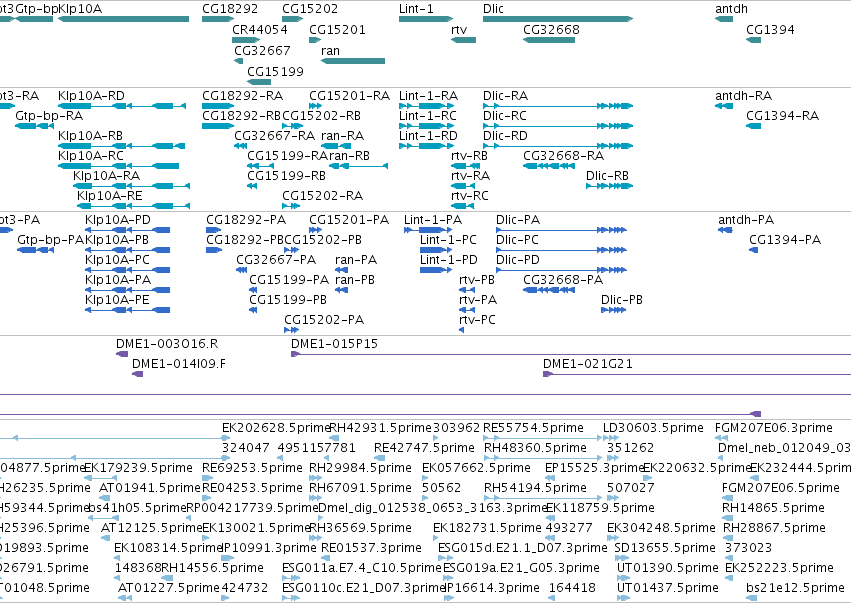The image size is (851, 603).
Task: Select the RH48360.5prime EST label
Action: click(535, 448)
